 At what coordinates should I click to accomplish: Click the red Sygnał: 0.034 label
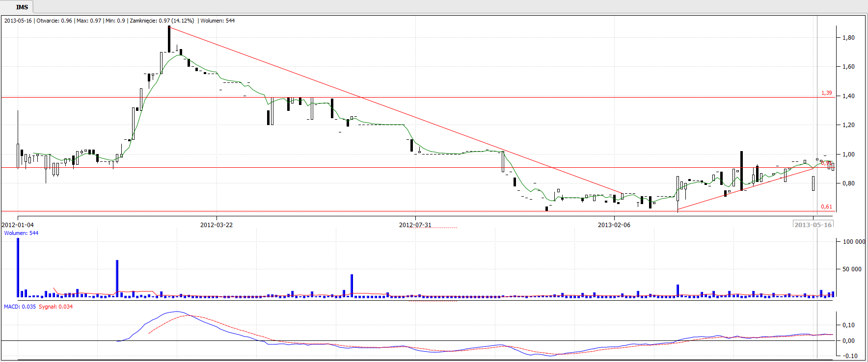pos(55,307)
